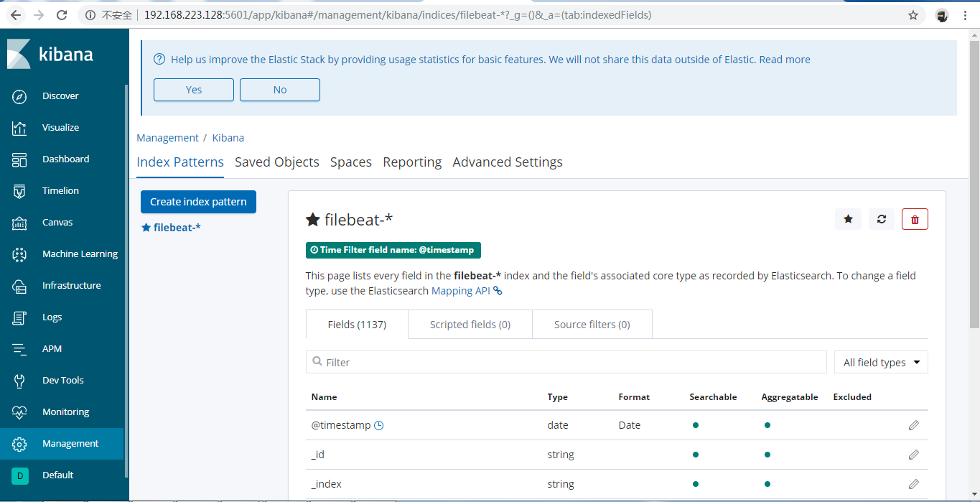The image size is (980, 502).
Task: Switch to Spaces tab
Action: 351,162
